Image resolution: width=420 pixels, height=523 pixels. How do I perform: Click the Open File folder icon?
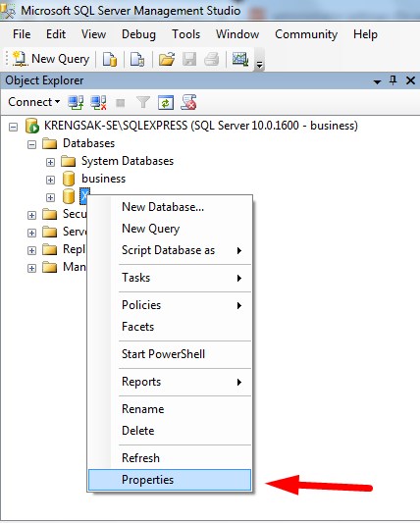[x=167, y=60]
